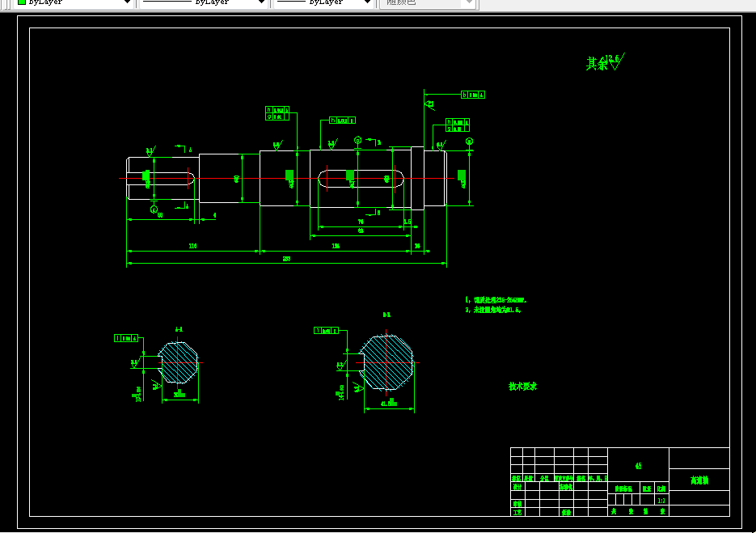The height and width of the screenshot is (533, 756).
Task: Open the 随颜色 plot style dropdown
Action: pyautogui.click(x=428, y=2)
